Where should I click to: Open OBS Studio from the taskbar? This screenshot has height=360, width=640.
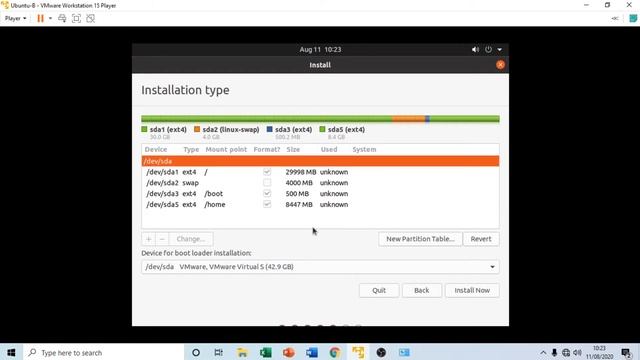tap(381, 353)
